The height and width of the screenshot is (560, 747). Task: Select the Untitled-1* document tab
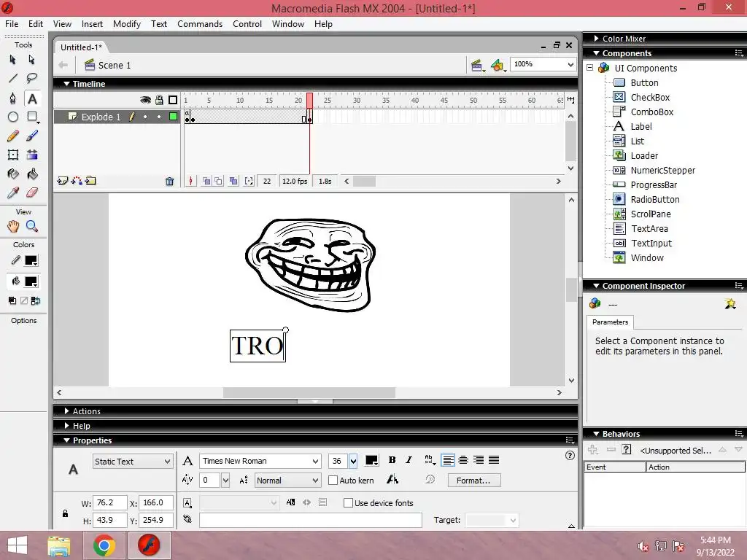coord(81,47)
